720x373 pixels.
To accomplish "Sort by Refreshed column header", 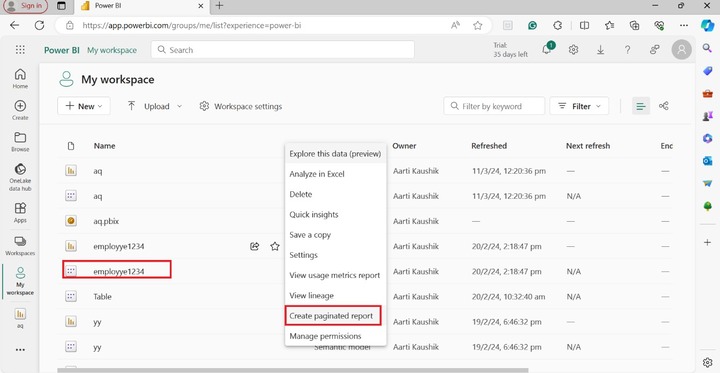I will click(489, 146).
